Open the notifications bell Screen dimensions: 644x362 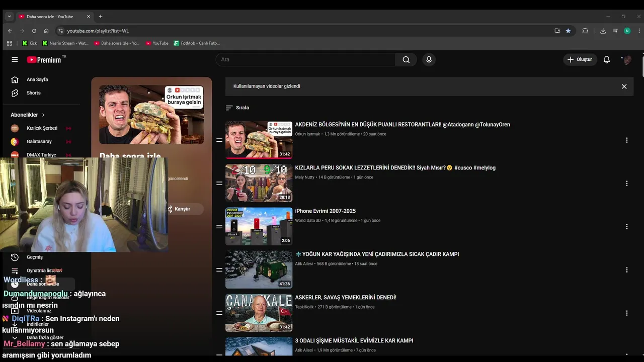coord(607,59)
